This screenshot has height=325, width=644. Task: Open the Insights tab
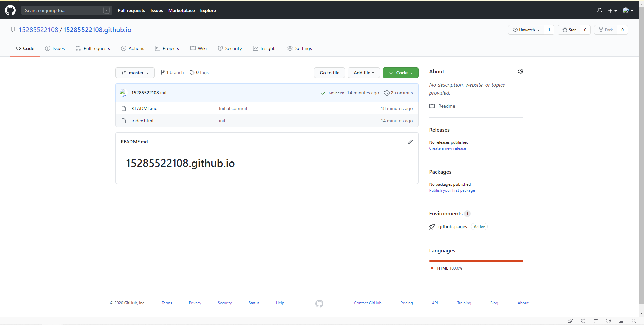tap(265, 48)
